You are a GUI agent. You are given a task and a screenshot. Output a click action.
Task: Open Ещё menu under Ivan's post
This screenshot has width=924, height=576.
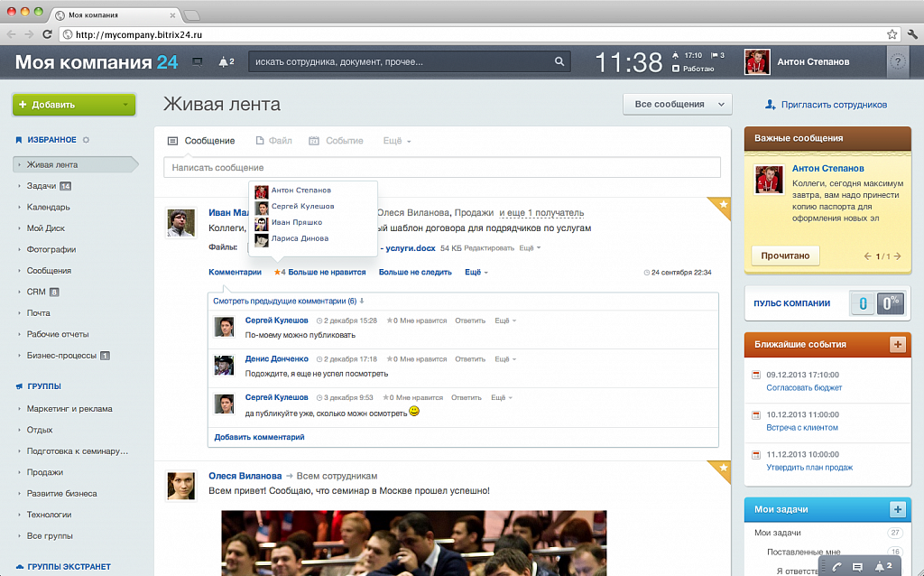(476, 273)
